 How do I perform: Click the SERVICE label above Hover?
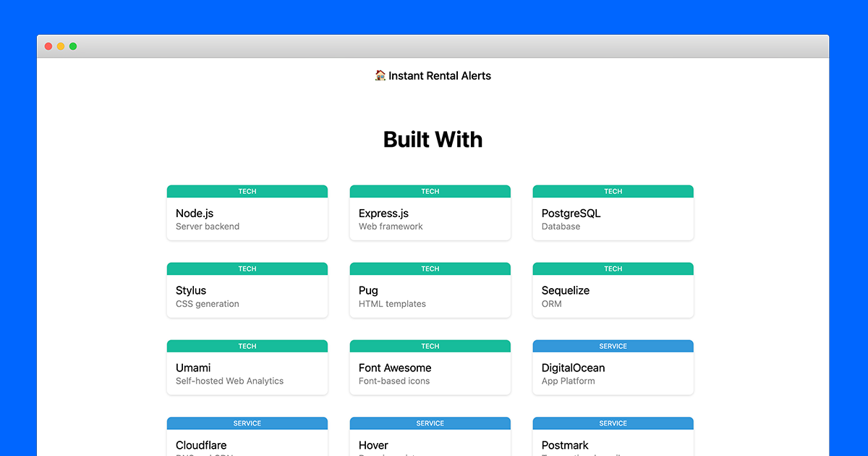tap(430, 423)
